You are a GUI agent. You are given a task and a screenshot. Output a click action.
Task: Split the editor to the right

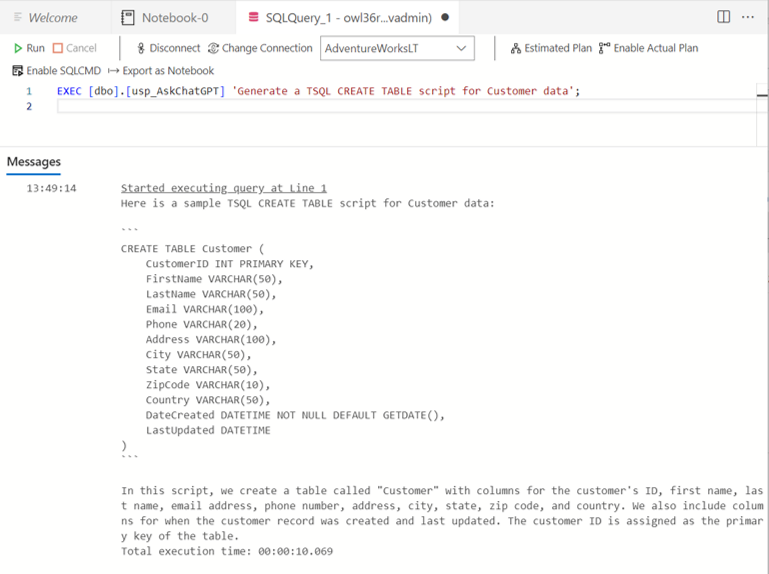(723, 17)
